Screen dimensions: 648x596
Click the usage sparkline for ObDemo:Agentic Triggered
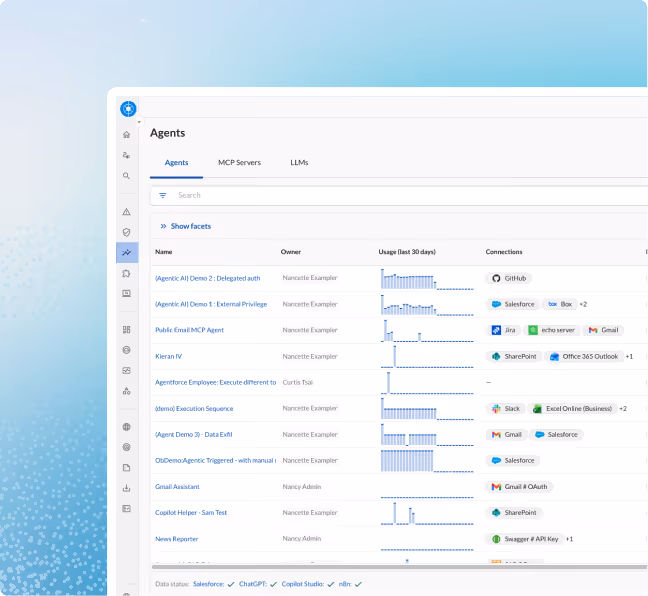pyautogui.click(x=427, y=460)
